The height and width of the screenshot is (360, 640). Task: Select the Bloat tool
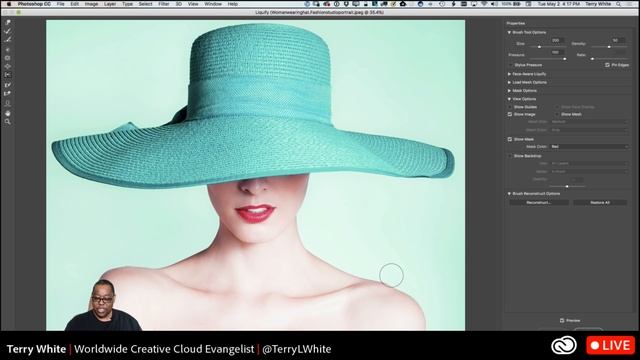coord(8,67)
